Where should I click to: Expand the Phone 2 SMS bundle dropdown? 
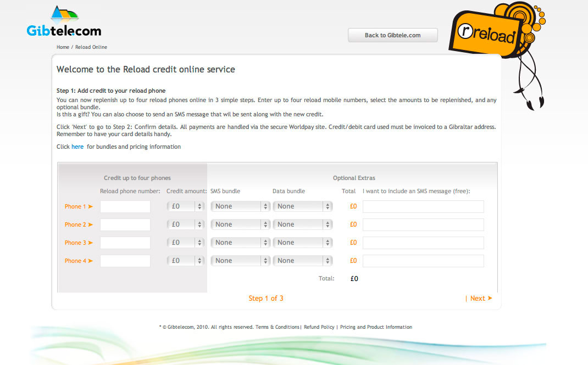click(x=240, y=224)
